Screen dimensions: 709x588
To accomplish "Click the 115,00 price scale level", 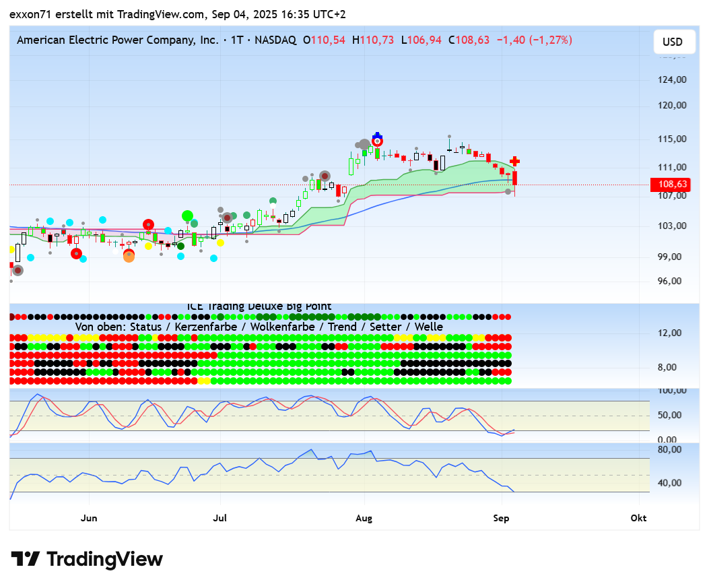I will pyautogui.click(x=671, y=139).
